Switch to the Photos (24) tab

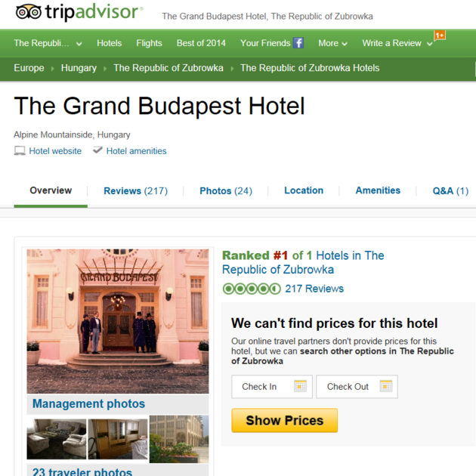[x=226, y=191]
